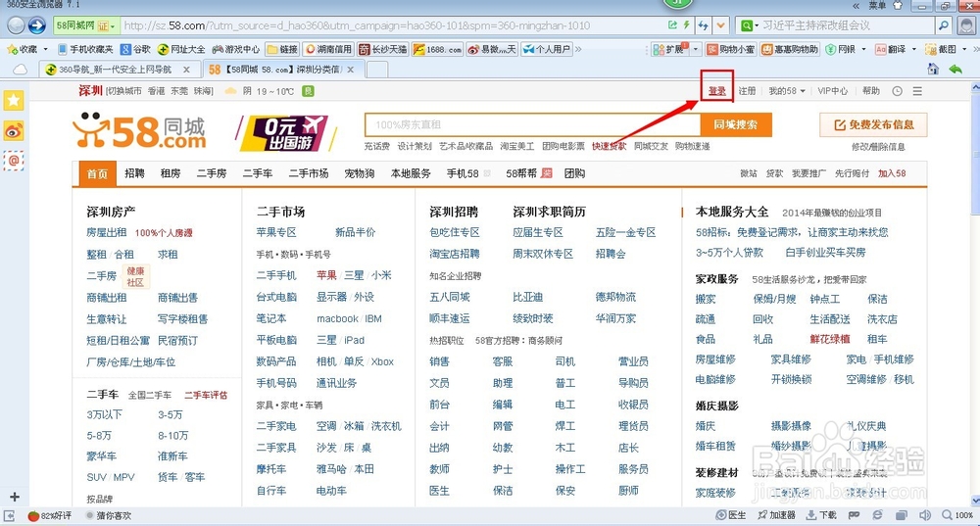Open the user avatar login icon
The width and height of the screenshot is (980, 526).
967,25
